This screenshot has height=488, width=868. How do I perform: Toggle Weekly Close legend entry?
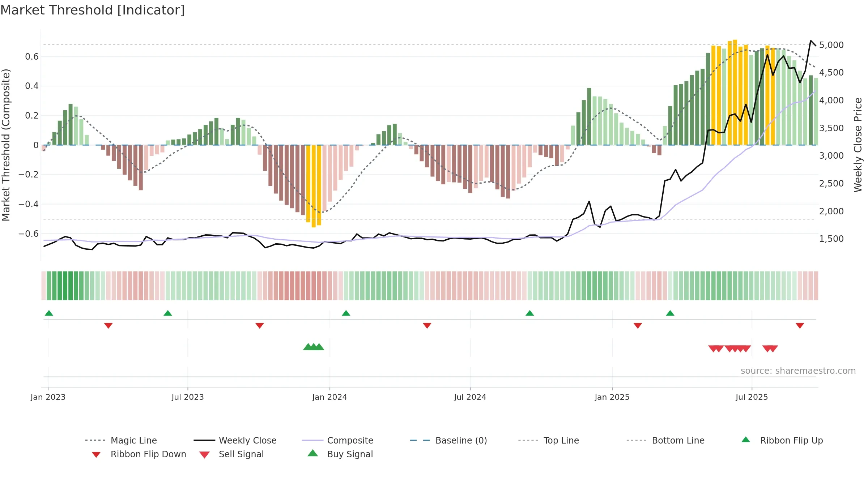235,440
